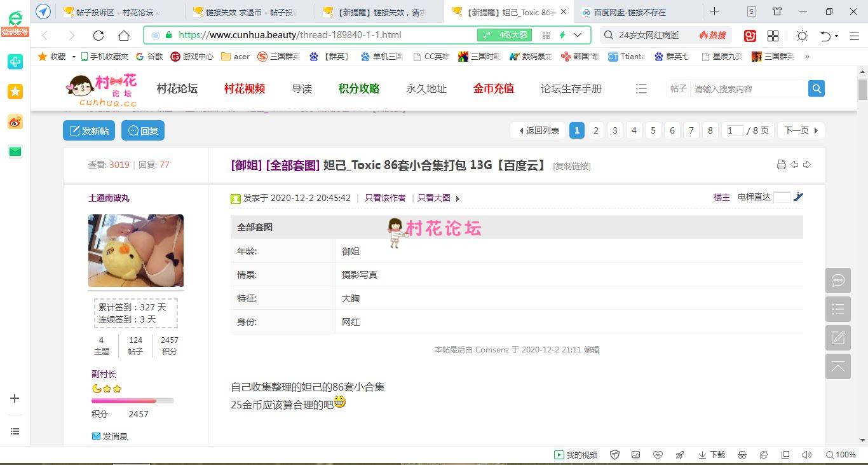Open the 谷歌 bookmark
This screenshot has height=465, width=868.
coord(149,57)
